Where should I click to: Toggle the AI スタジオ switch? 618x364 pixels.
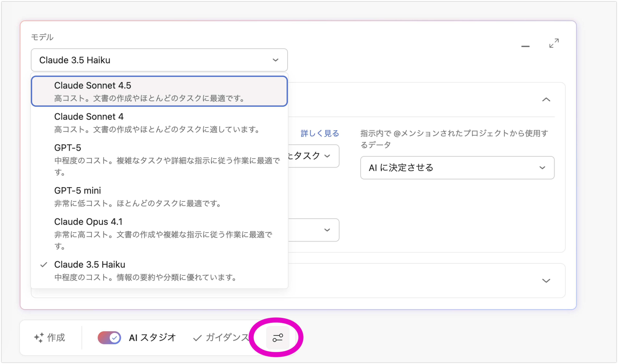[x=109, y=338]
